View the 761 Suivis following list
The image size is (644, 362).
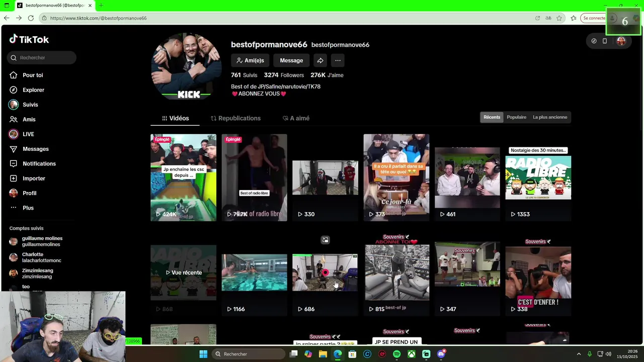coord(244,75)
